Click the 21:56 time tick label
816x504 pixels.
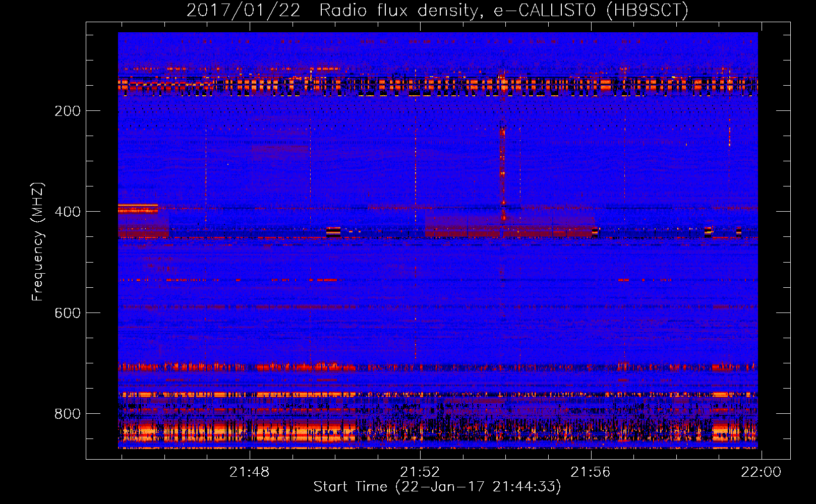591,472
